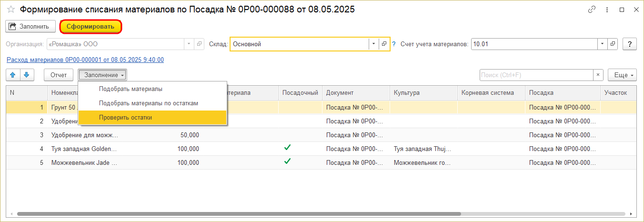Sort by column header N

click(x=26, y=93)
